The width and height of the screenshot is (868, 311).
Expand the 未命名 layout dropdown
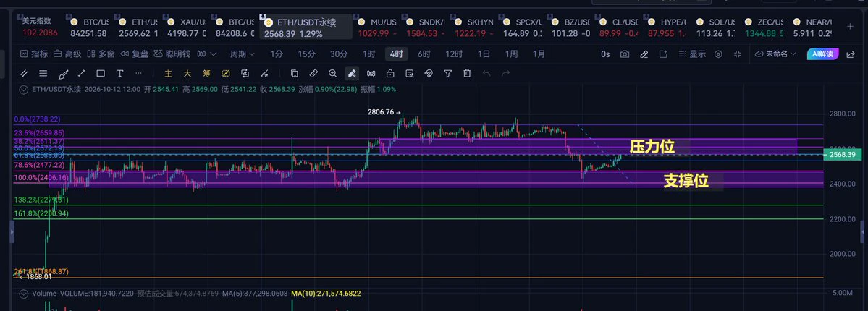pyautogui.click(x=775, y=54)
